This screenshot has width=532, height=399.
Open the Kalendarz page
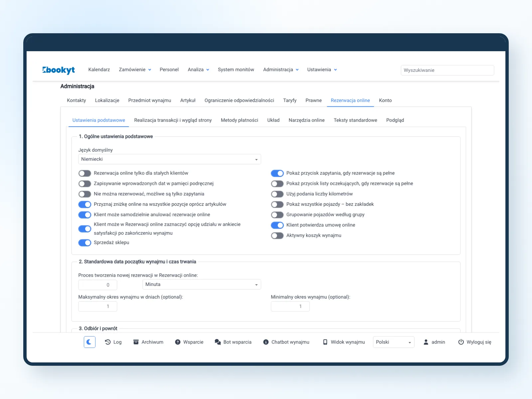[x=99, y=69]
